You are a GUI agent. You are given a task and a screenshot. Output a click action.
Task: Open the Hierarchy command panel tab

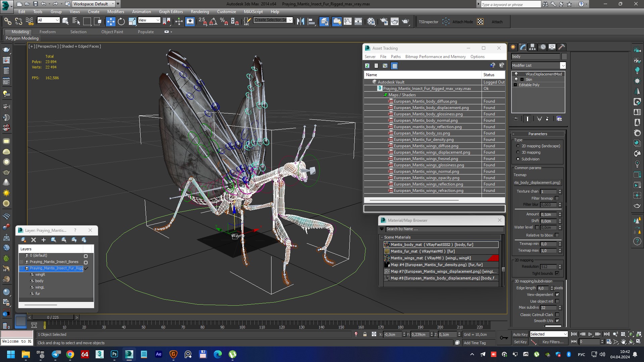pyautogui.click(x=533, y=47)
